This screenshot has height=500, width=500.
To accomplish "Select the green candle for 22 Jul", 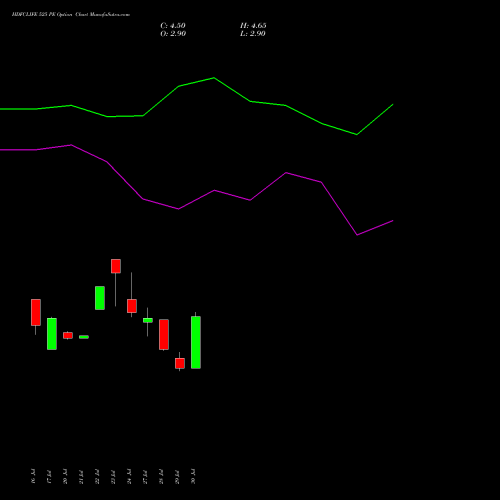I will (100, 298).
